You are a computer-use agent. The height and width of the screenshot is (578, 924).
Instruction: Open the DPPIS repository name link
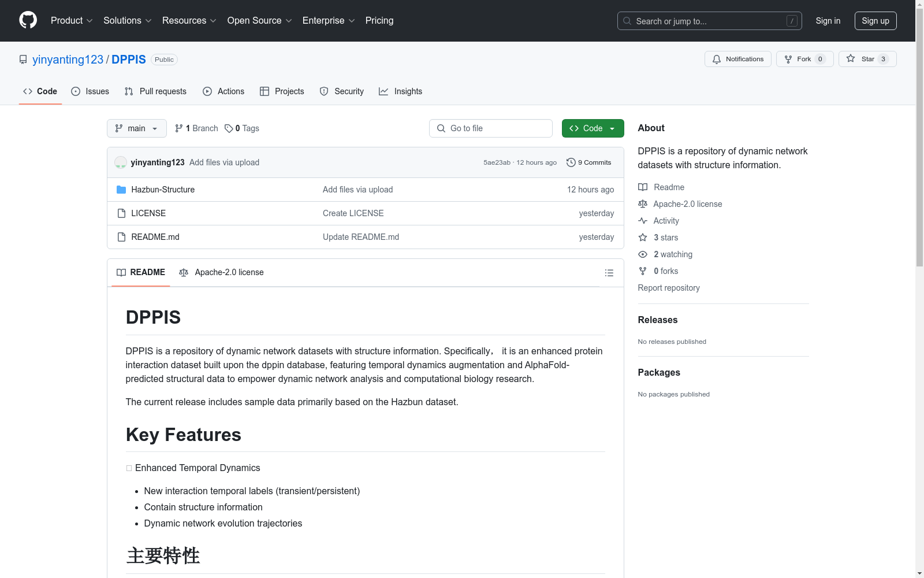coord(129,60)
